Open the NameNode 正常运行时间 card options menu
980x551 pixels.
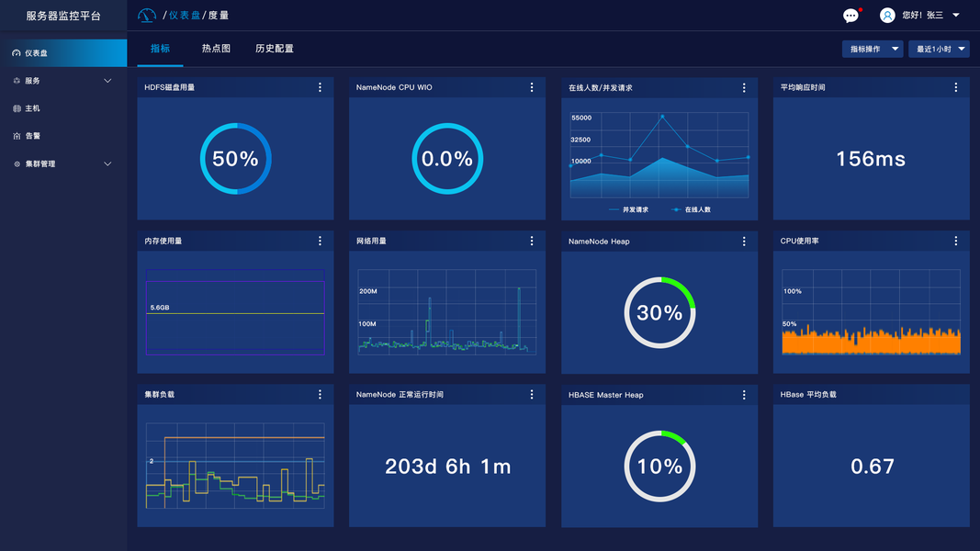pyautogui.click(x=532, y=394)
